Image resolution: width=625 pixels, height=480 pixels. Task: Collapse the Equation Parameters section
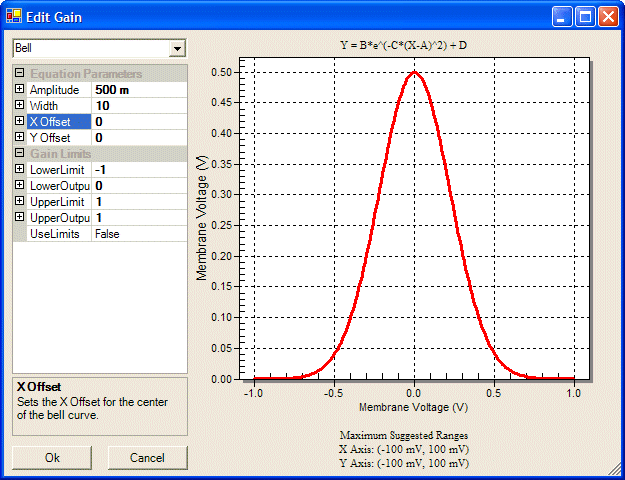point(20,73)
